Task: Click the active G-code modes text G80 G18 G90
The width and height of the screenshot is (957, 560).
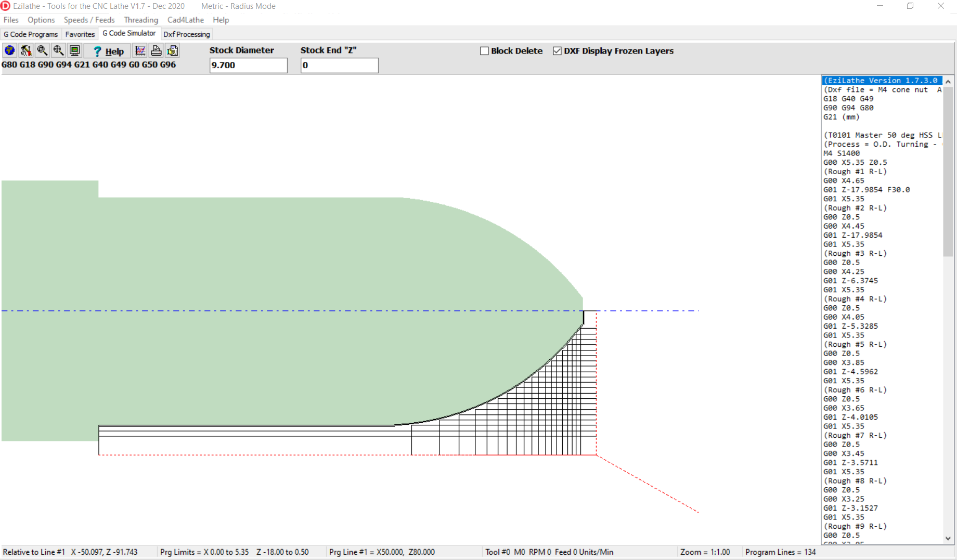Action: point(89,65)
